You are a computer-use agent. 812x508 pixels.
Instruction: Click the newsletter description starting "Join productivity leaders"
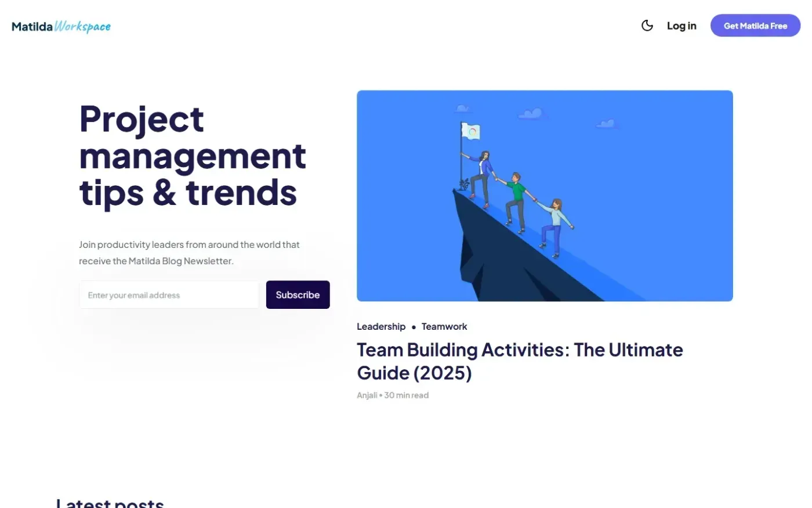[x=190, y=253]
